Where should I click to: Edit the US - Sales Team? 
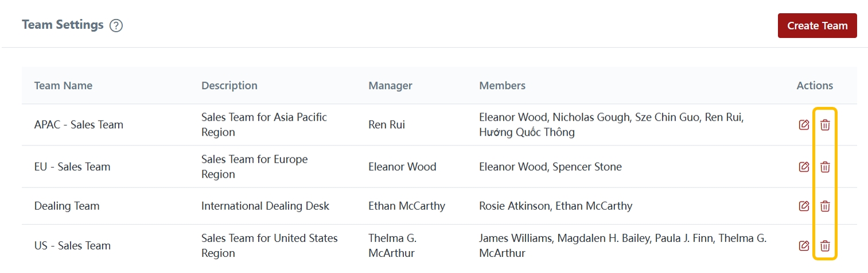coord(804,245)
